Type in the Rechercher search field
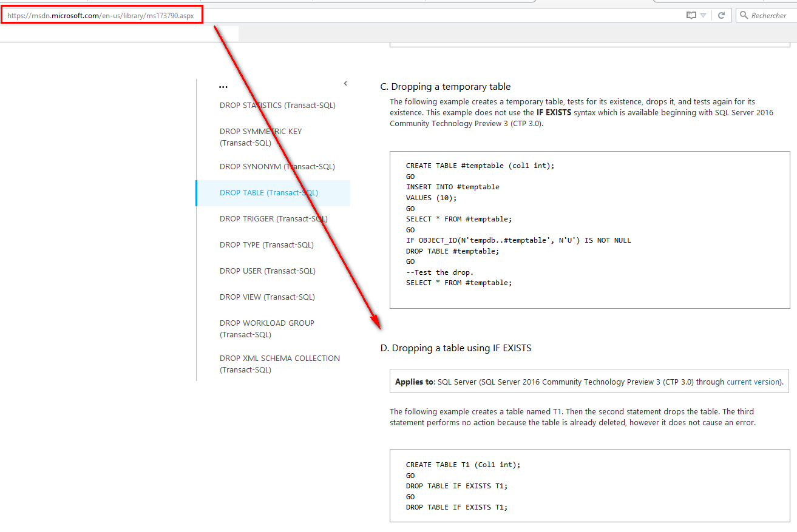 [x=771, y=16]
